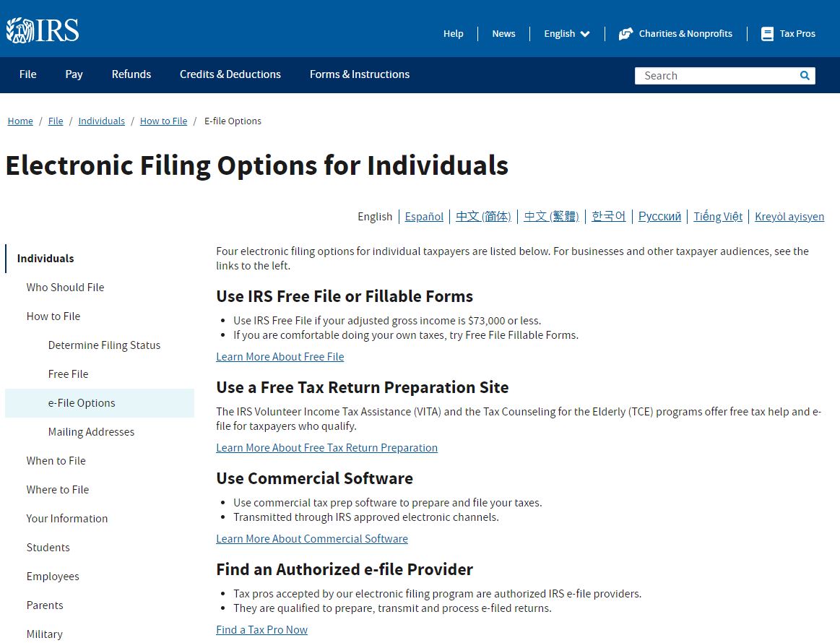Switch page language to Español
This screenshot has height=643, width=840.
tap(424, 217)
